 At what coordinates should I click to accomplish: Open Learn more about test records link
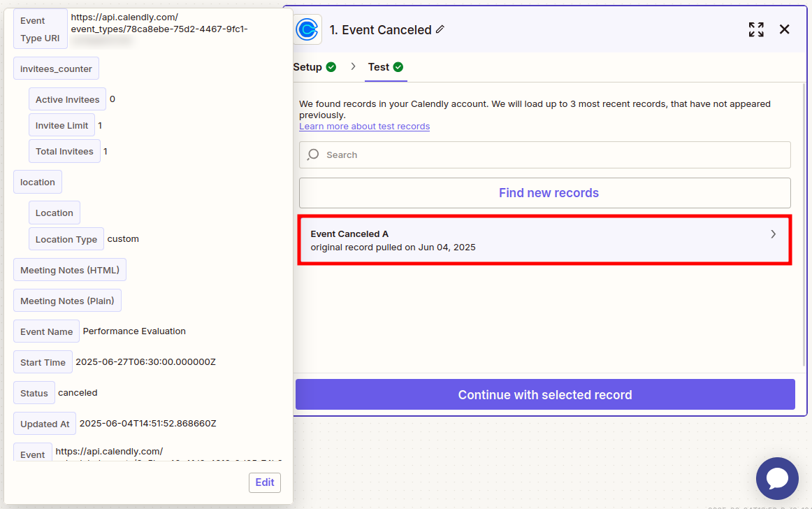(x=364, y=127)
